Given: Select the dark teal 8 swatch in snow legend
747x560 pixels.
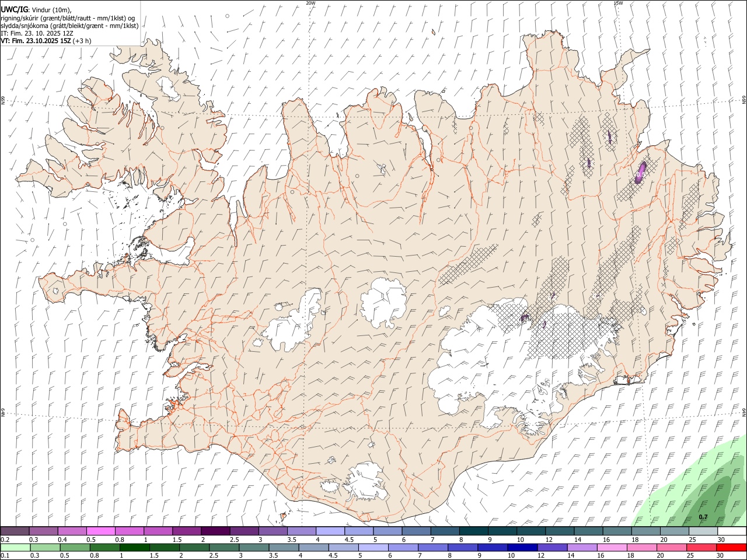Looking at the screenshot, I should coord(474,531).
